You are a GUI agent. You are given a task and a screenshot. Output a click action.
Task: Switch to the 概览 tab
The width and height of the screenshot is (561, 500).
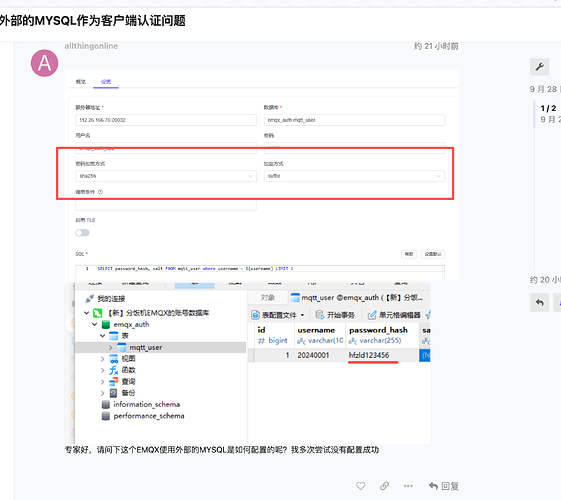81,82
